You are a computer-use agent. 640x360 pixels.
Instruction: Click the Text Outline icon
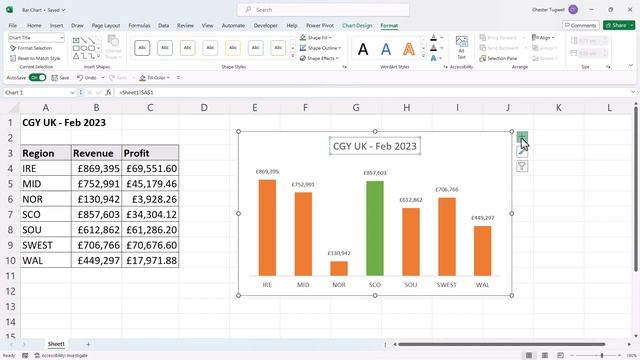(x=433, y=48)
